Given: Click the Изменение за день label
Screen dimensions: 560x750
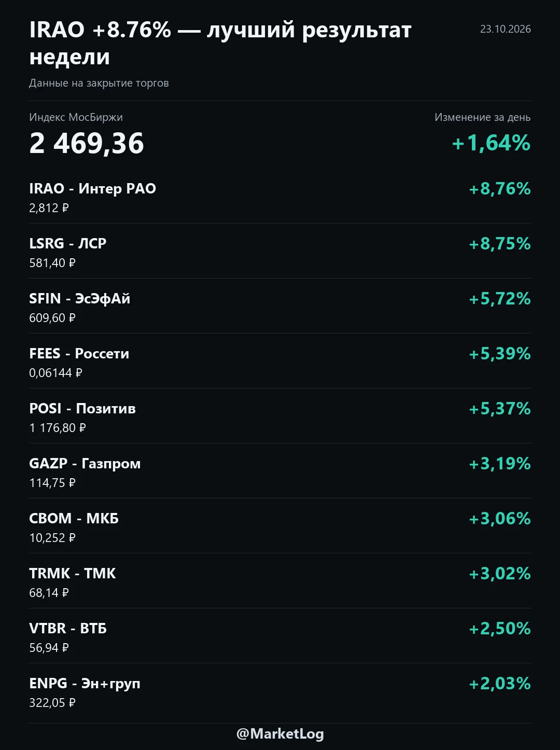Looking at the screenshot, I should [x=483, y=117].
